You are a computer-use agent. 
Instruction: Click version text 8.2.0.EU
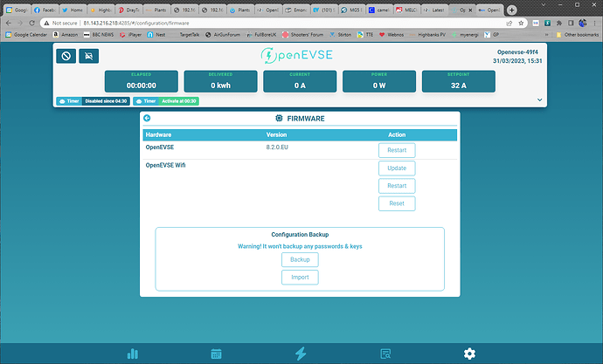click(x=277, y=147)
